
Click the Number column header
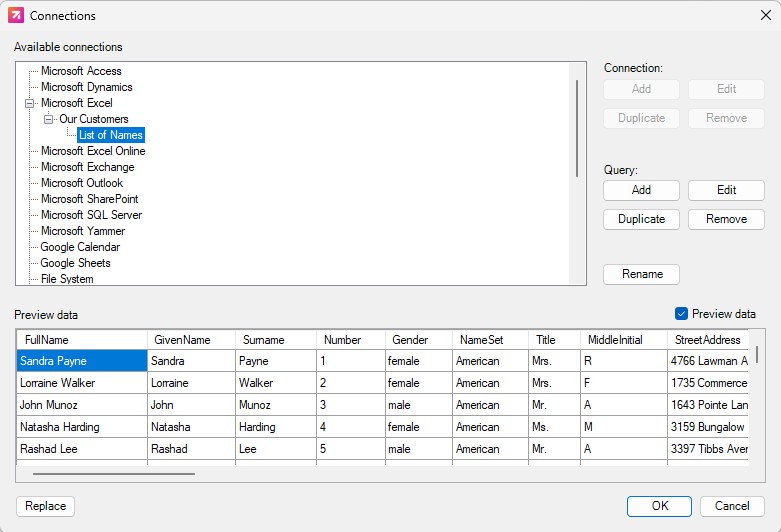[351, 340]
